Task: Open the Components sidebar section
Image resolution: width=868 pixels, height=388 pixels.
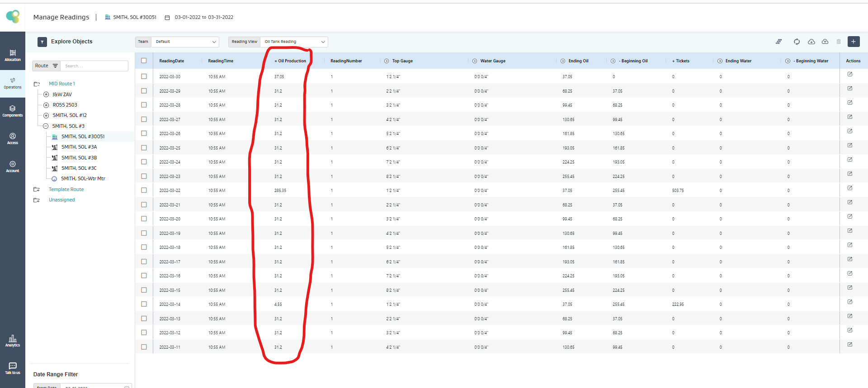Action: pos(13,111)
